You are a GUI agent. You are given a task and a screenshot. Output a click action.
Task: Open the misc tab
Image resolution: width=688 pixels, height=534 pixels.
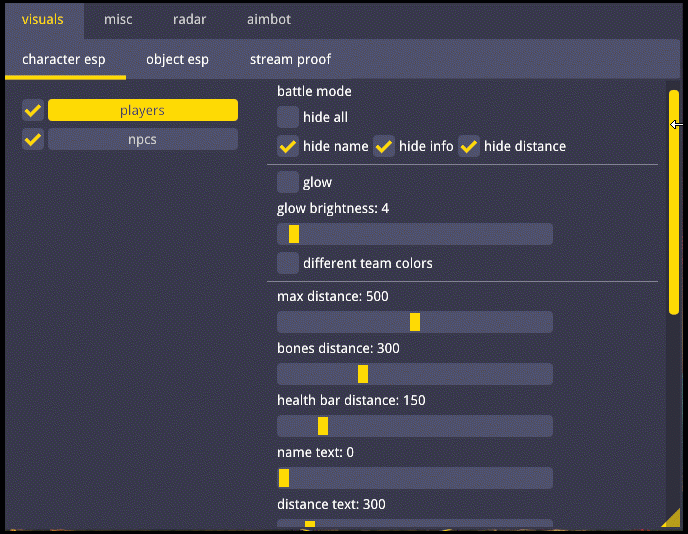point(118,20)
